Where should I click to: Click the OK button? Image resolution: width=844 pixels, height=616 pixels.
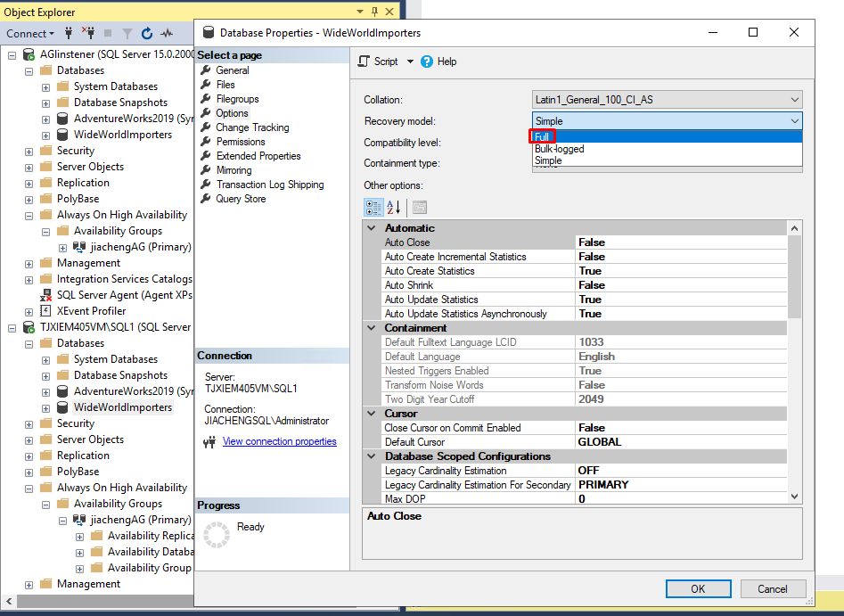698,588
